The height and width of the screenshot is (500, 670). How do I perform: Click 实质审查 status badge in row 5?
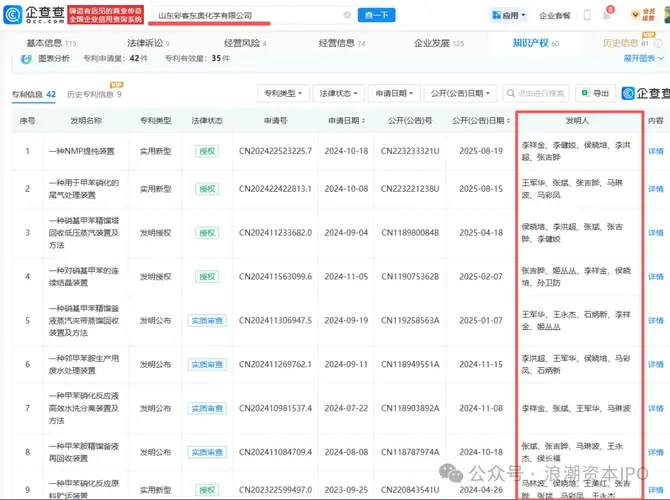pos(207,321)
